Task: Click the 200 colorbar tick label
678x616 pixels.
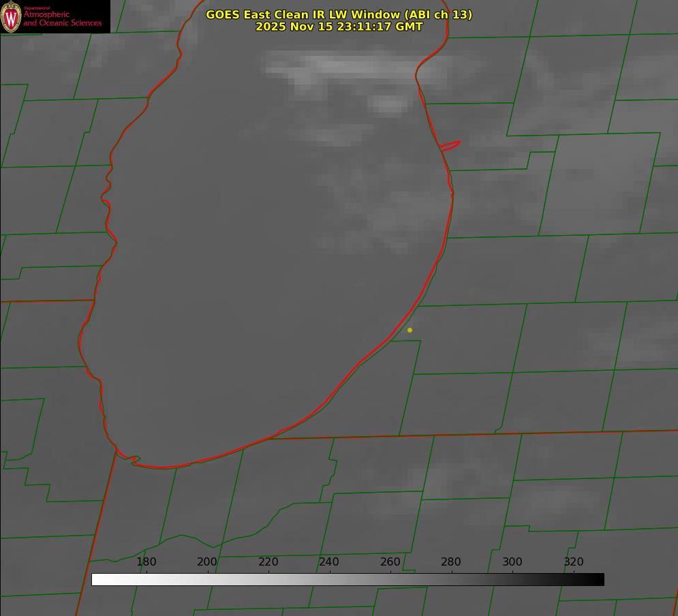Action: click(207, 562)
